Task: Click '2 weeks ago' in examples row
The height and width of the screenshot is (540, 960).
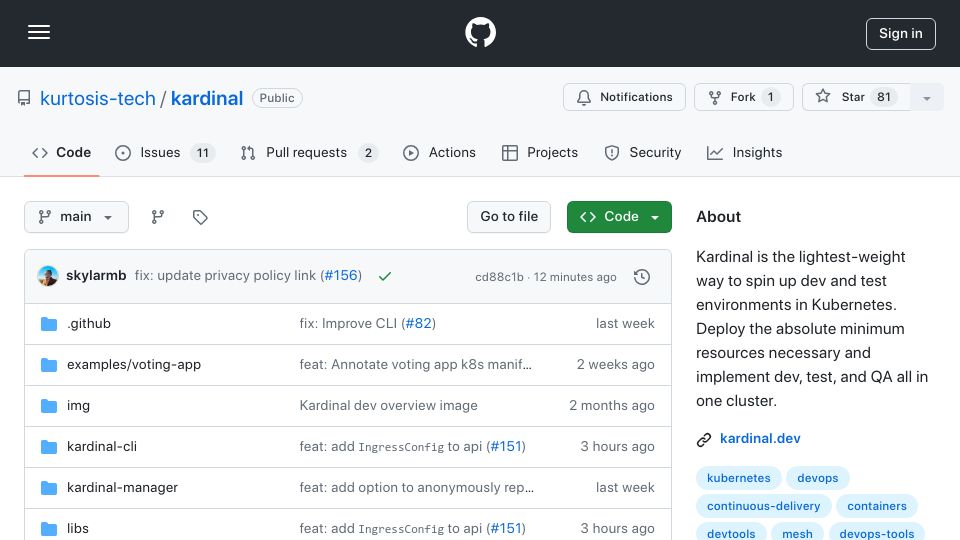Action: pyautogui.click(x=615, y=364)
